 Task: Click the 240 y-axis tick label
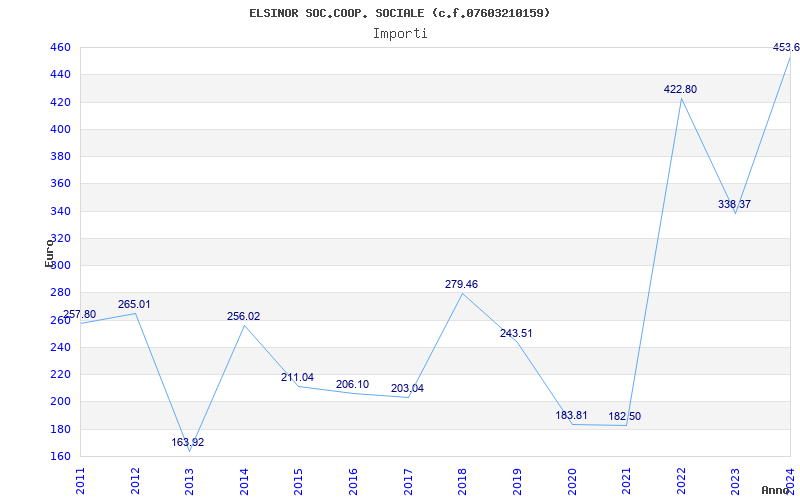click(x=60, y=347)
